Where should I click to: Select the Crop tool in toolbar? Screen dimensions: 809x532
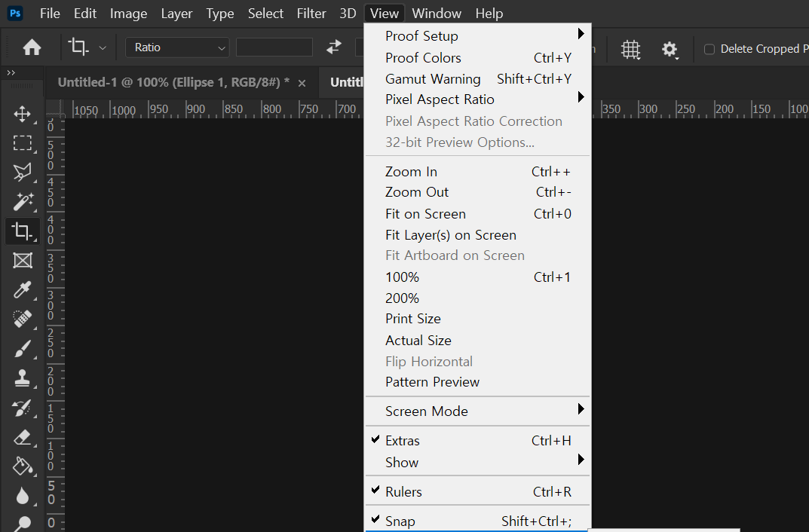[22, 231]
